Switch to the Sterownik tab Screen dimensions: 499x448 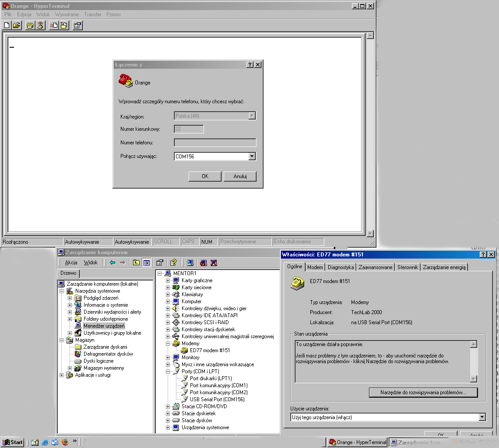(408, 267)
